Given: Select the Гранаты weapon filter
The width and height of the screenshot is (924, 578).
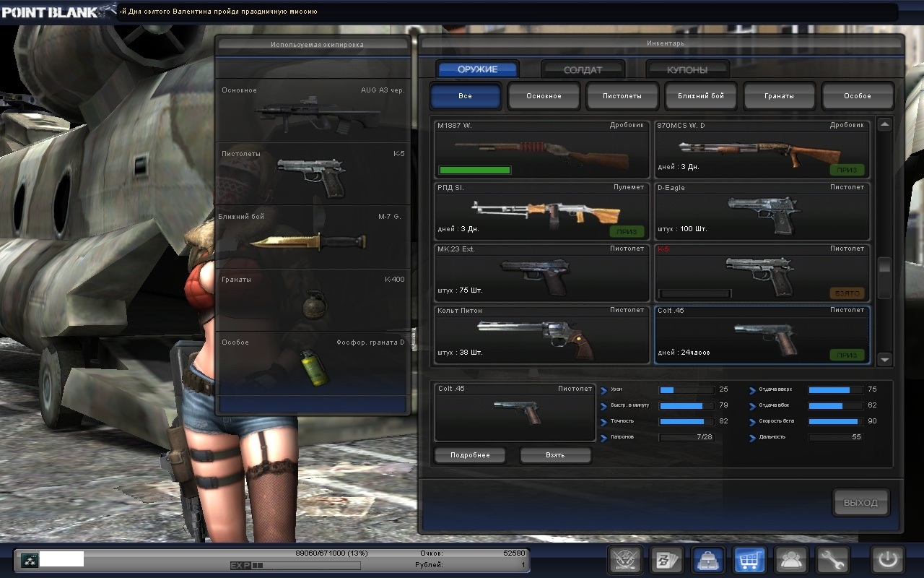Looking at the screenshot, I should click(780, 96).
